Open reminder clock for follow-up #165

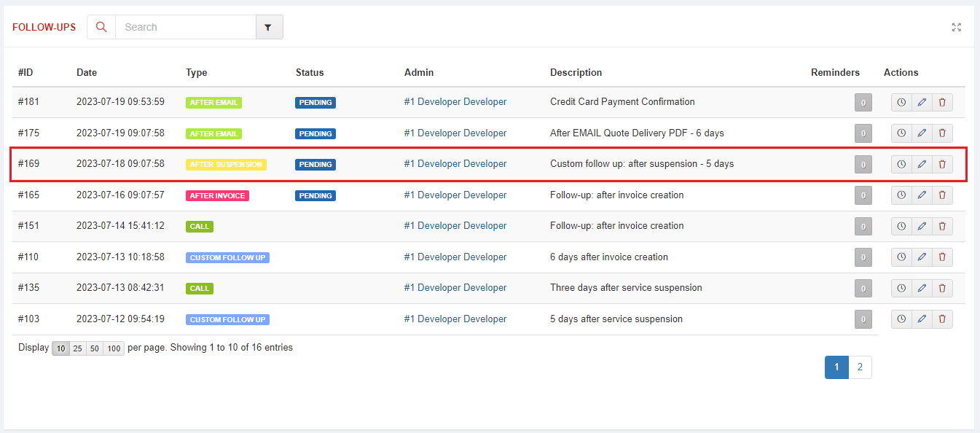coord(901,195)
